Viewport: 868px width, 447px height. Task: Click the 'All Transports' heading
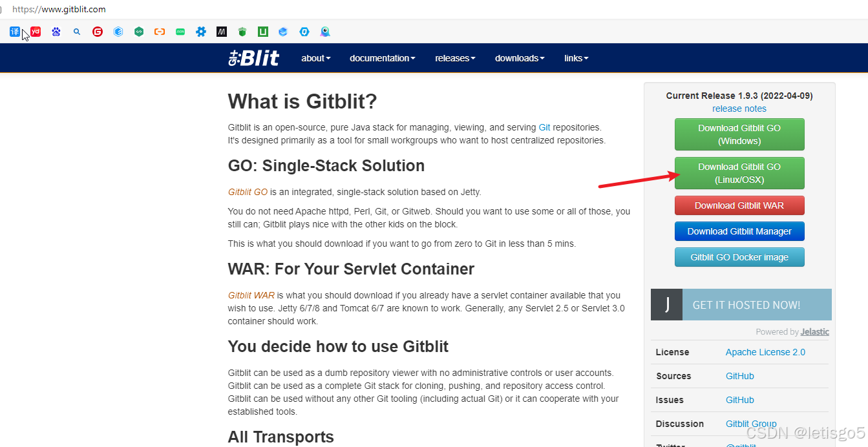pyautogui.click(x=281, y=437)
